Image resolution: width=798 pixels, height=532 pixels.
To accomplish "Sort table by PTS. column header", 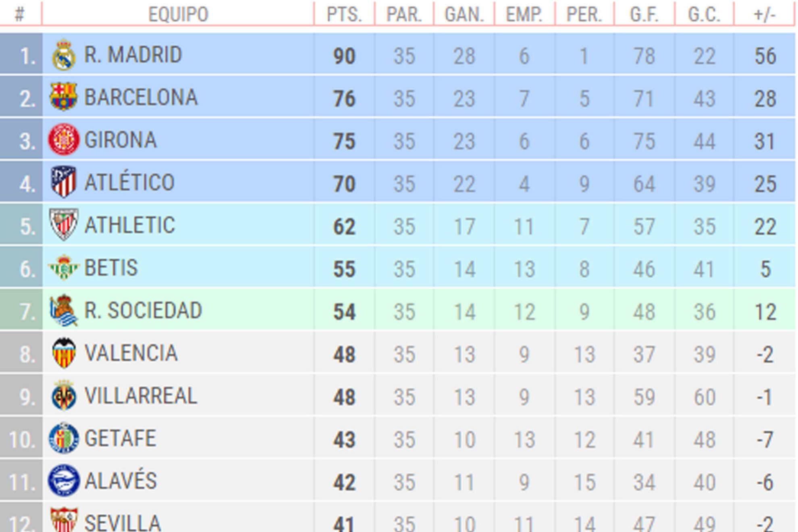I will 344,15.
